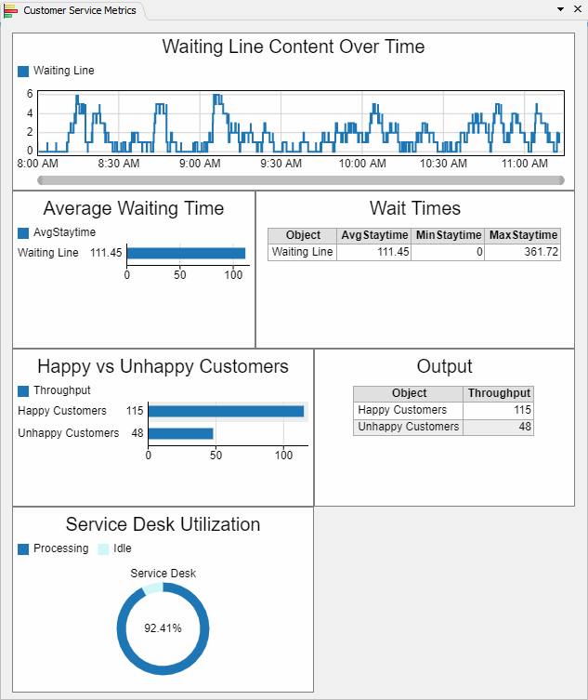Screen dimensions: 588x700
Task: Toggle the Throughput legend swatch
Action: (23, 390)
